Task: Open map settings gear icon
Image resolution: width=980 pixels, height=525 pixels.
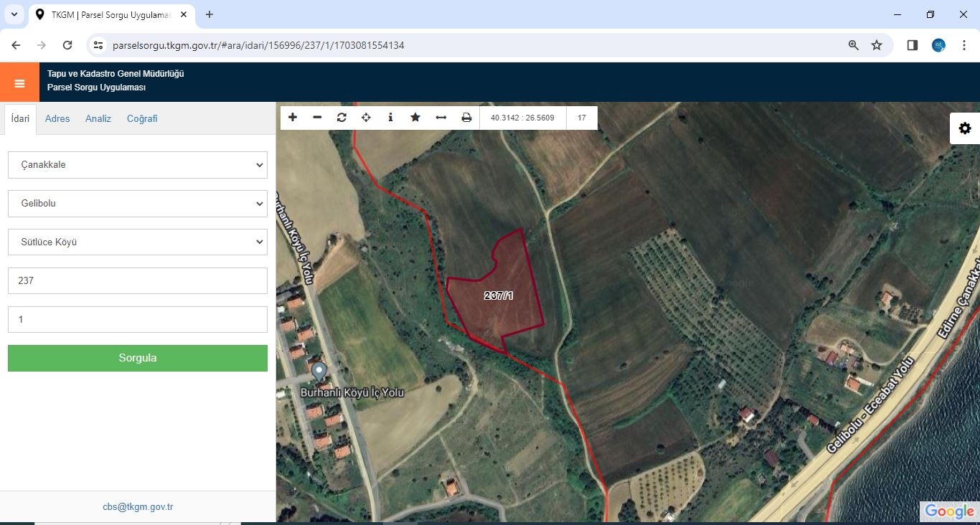Action: pos(965,128)
